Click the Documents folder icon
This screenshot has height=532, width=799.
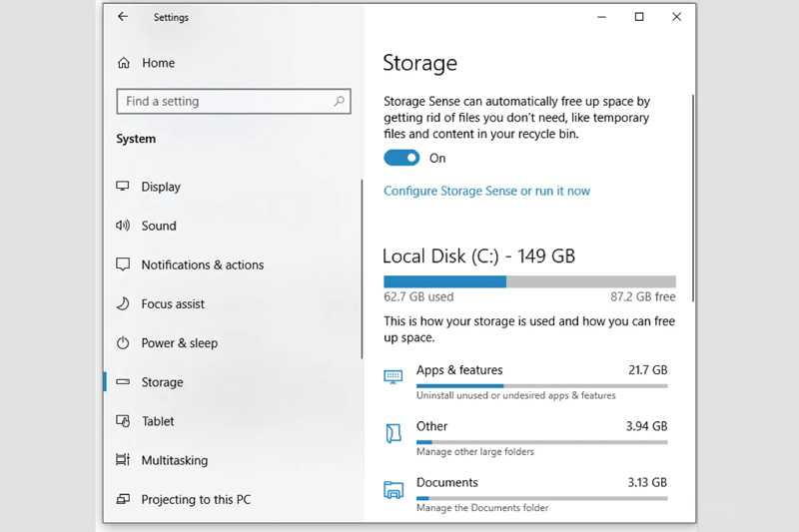tap(394, 489)
